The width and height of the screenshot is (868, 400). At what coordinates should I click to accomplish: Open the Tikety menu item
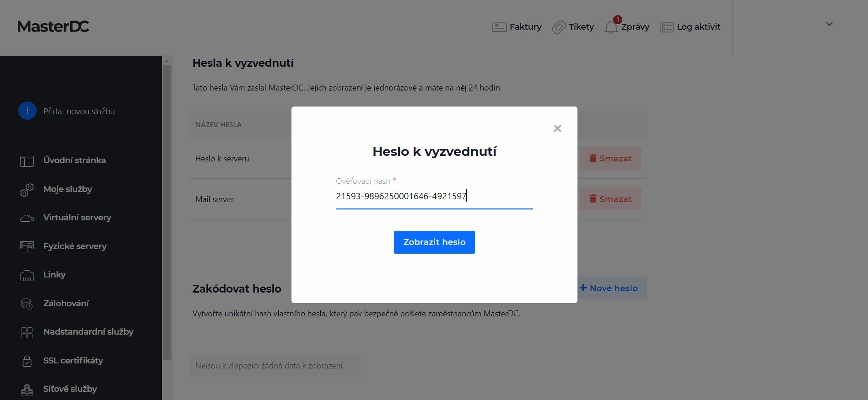tap(581, 27)
